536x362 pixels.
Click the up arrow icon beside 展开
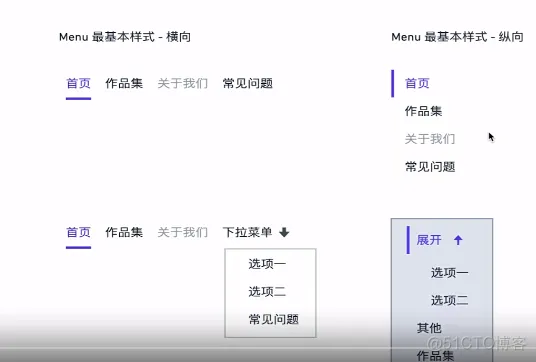pos(458,240)
